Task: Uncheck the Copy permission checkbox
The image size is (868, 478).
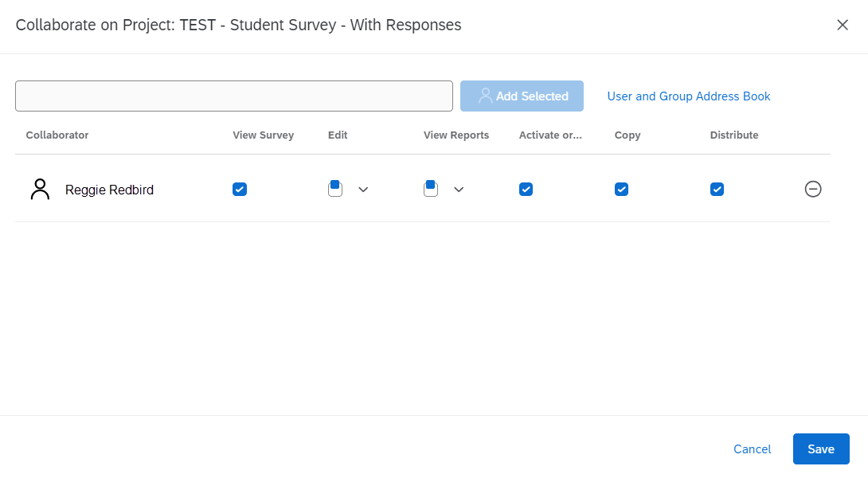Action: [x=622, y=190]
